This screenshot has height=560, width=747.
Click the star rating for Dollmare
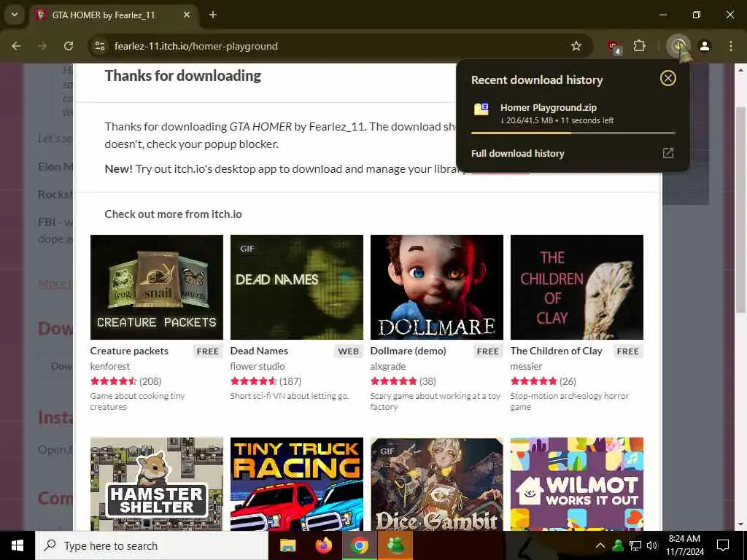(393, 381)
